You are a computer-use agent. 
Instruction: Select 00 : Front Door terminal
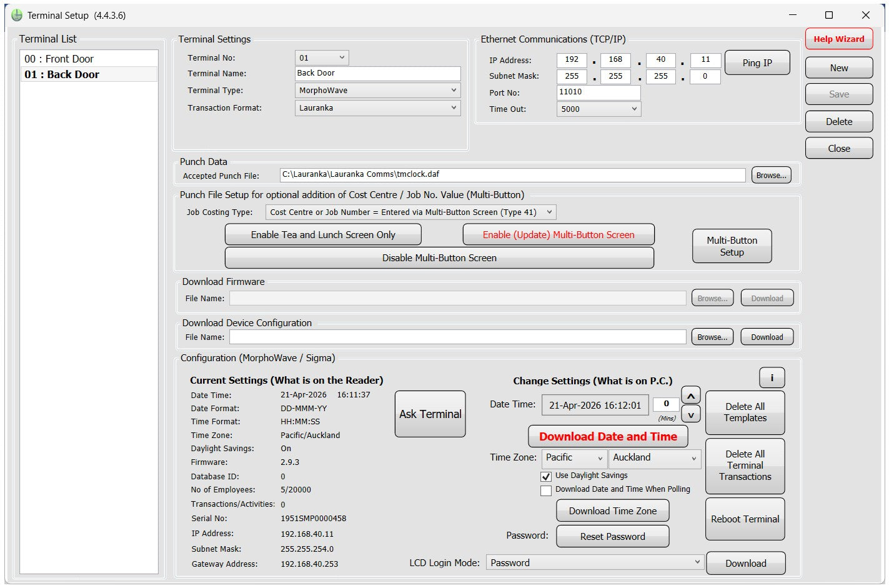click(89, 59)
